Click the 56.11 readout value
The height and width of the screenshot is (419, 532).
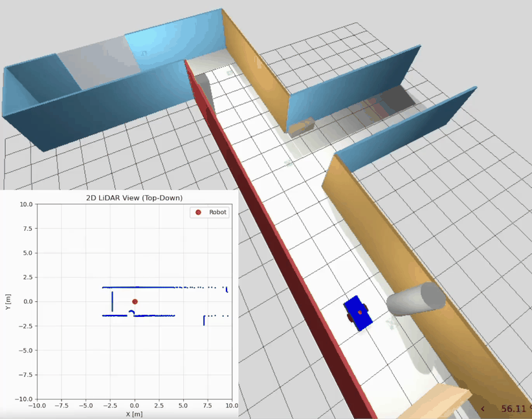tap(513, 409)
